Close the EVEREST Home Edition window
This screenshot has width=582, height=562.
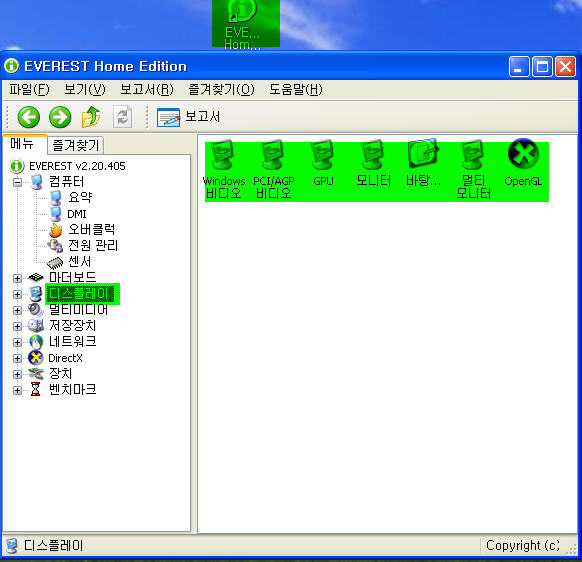tap(565, 67)
